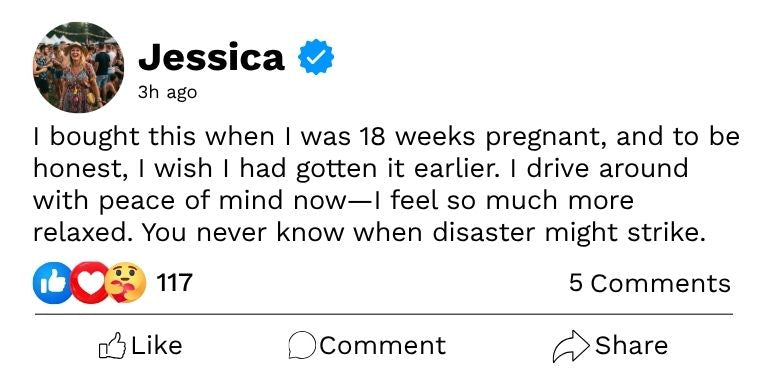Click the red heart reaction icon

90,283
